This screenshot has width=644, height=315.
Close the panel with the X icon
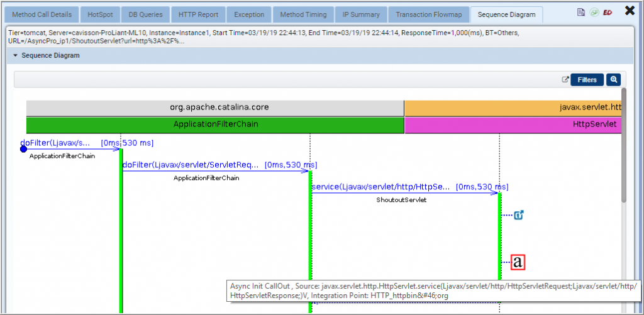click(630, 10)
